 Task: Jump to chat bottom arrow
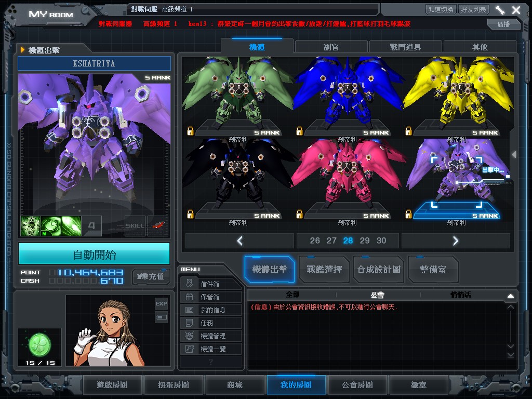pyautogui.click(x=511, y=355)
